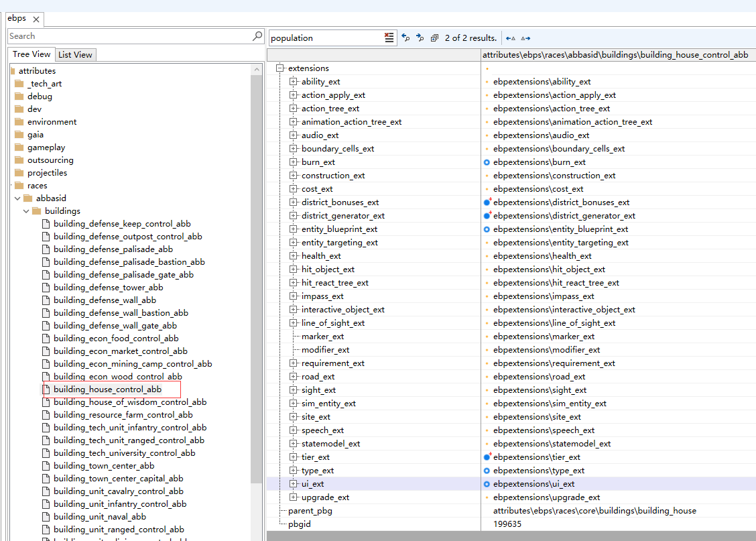Screen dimensions: 756x541
Task: Click the left-pointing navigate-back arrow icon
Action: 511,38
